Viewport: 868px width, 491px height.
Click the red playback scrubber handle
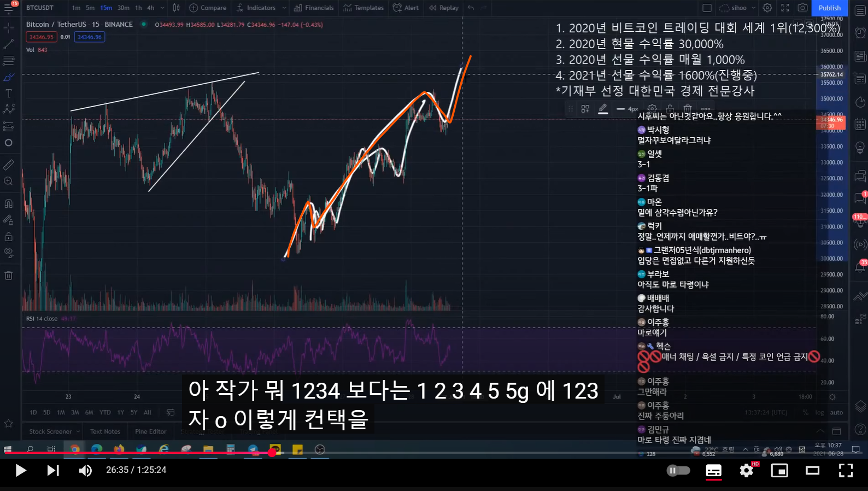click(272, 453)
